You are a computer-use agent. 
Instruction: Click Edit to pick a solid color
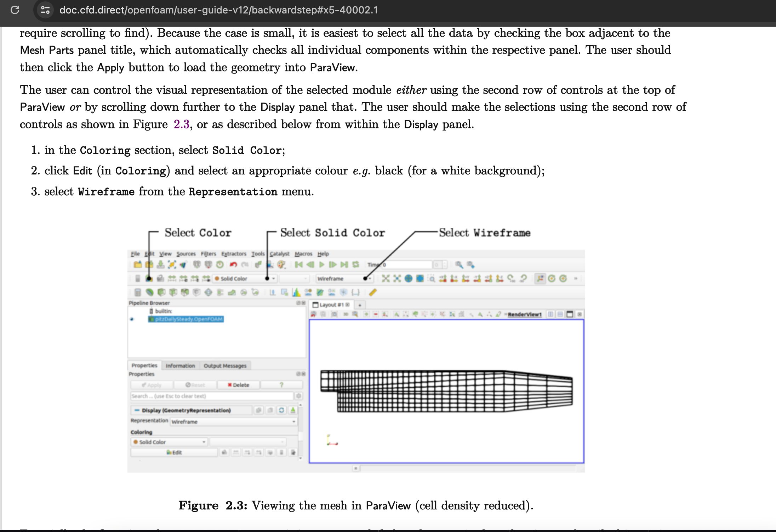[175, 452]
